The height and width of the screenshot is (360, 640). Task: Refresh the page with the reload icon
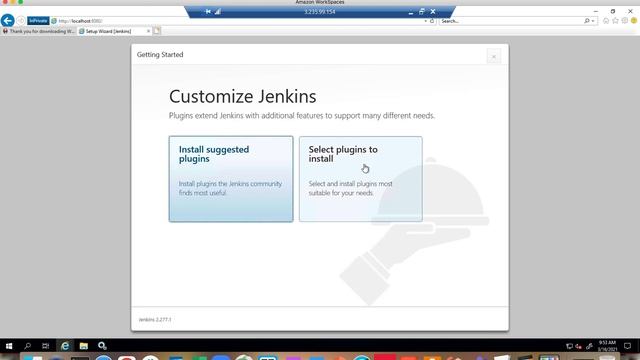(432, 21)
